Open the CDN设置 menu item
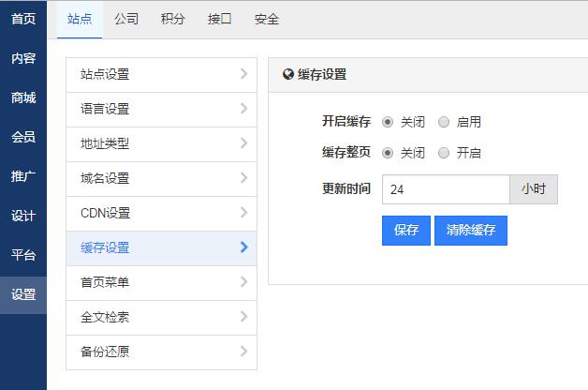The width and height of the screenshot is (588, 390). coord(162,213)
